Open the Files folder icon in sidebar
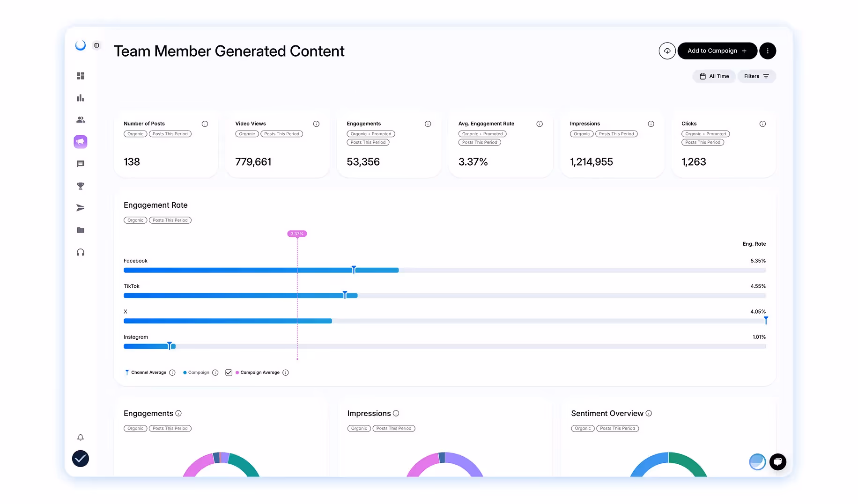This screenshot has height=504, width=858. [x=80, y=230]
